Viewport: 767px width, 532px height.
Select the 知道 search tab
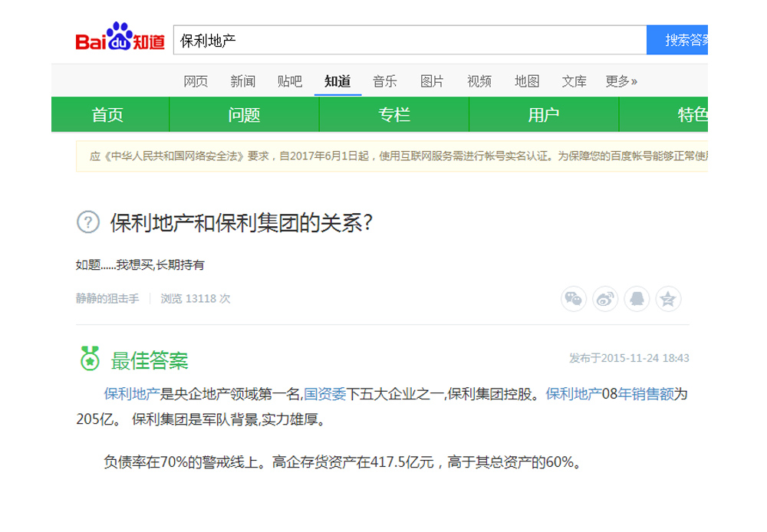click(337, 81)
